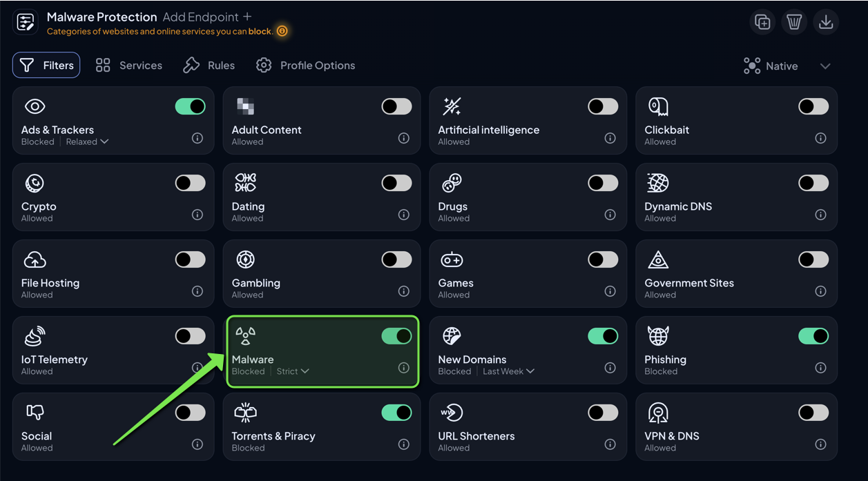Disable the New Domains toggle
Viewport: 868px width, 481px height.
tap(603, 336)
